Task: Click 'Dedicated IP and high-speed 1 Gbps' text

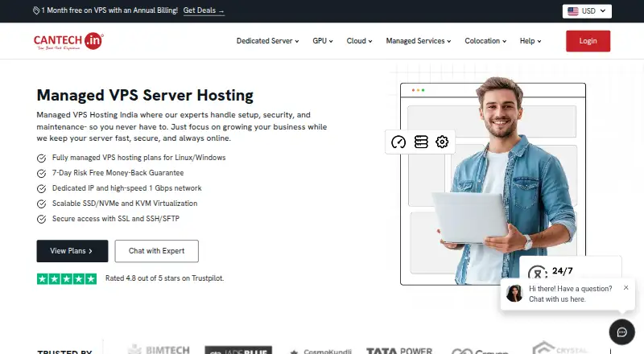Action: (127, 188)
